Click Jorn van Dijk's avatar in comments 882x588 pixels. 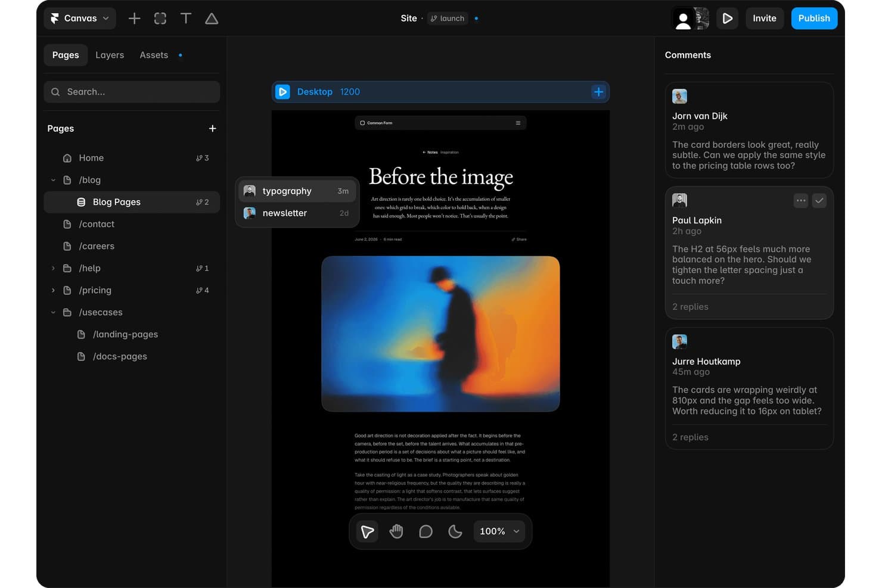[x=679, y=96]
